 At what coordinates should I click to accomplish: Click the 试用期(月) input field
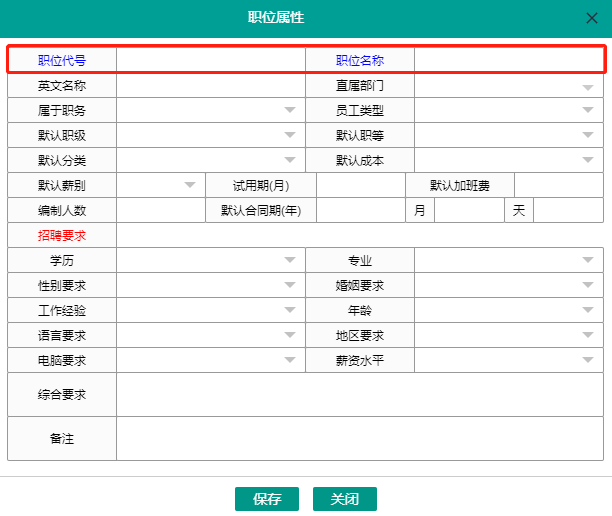click(x=360, y=185)
